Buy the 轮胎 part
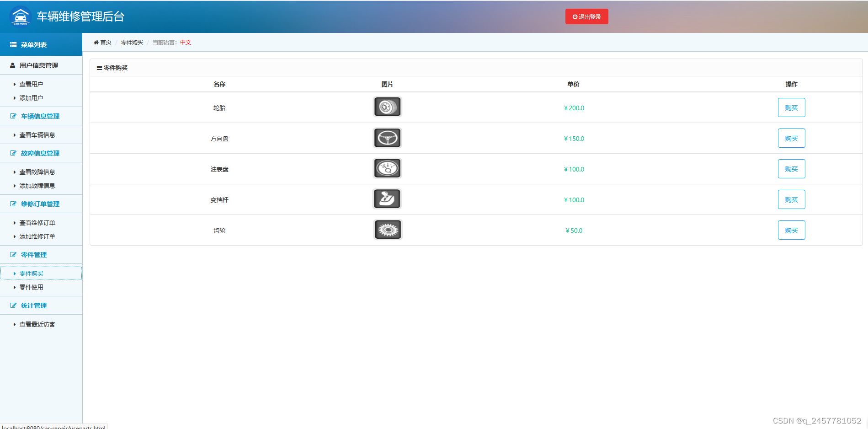Screen dimensions: 868x429 (792, 107)
